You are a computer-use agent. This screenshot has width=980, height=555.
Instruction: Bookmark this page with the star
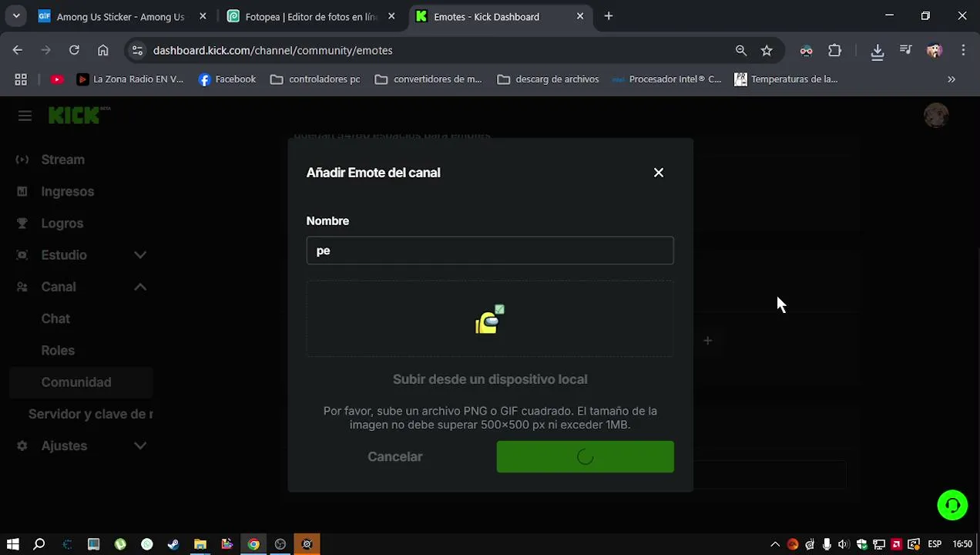[767, 50]
